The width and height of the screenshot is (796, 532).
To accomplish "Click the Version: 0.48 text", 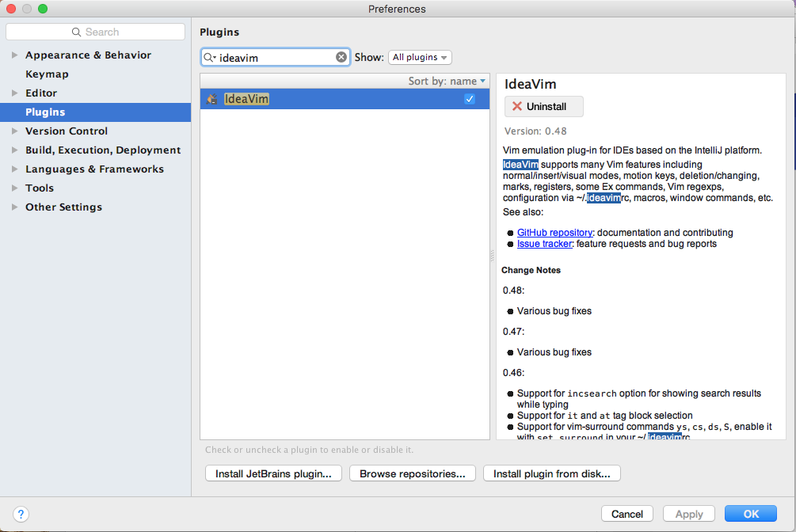I will [535, 131].
